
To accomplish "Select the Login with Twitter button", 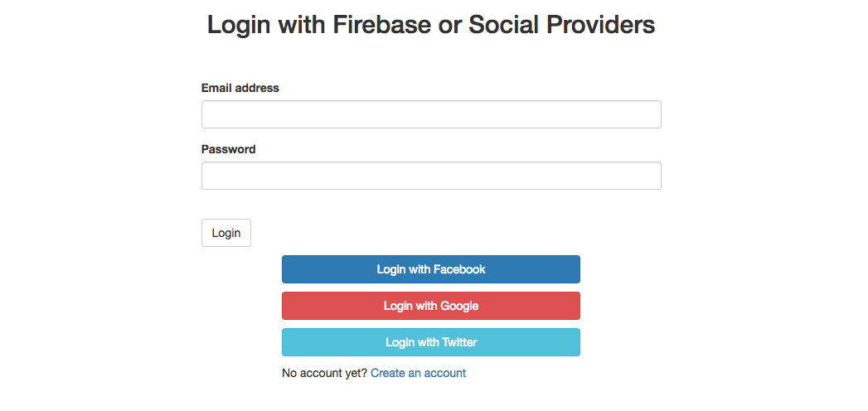I will pyautogui.click(x=431, y=342).
